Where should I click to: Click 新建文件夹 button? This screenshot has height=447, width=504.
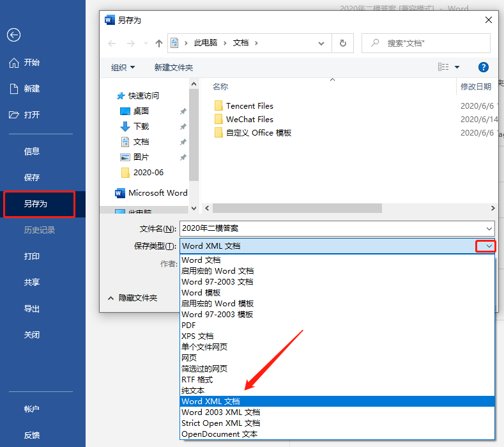click(x=174, y=68)
